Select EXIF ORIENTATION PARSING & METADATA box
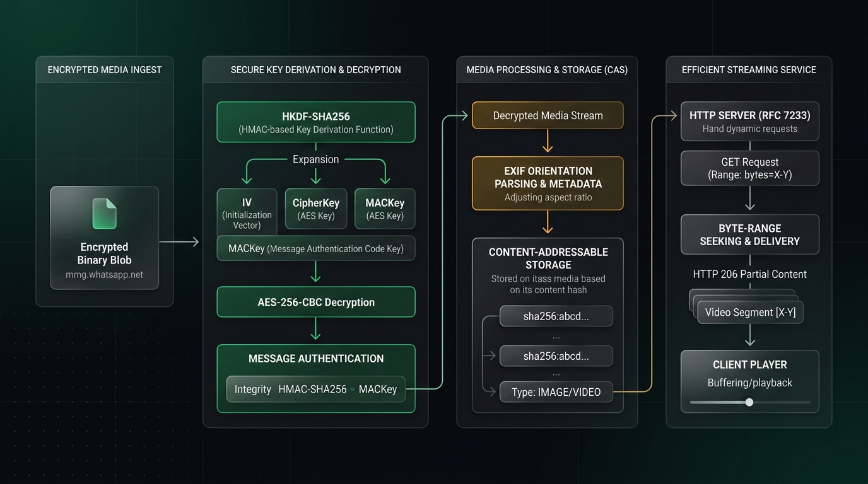868x484 pixels. (x=548, y=183)
